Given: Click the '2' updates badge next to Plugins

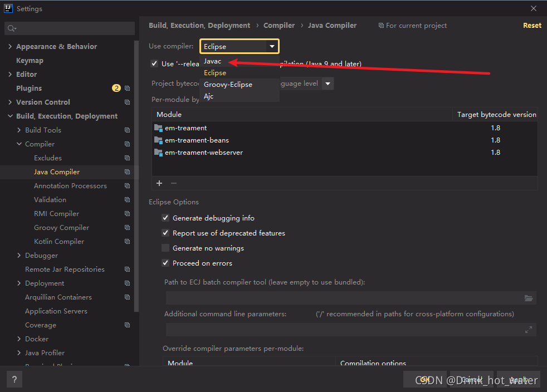Looking at the screenshot, I should pos(116,87).
